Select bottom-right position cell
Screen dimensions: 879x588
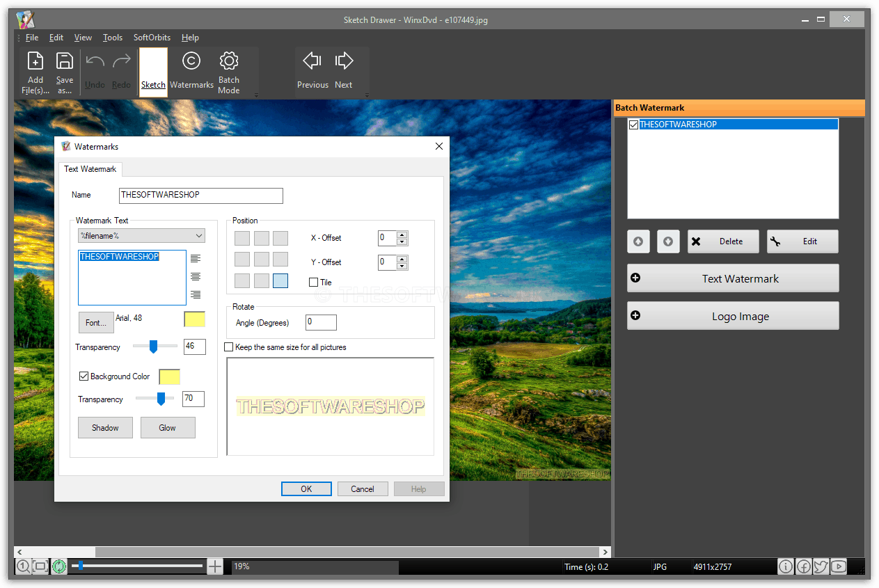(280, 280)
